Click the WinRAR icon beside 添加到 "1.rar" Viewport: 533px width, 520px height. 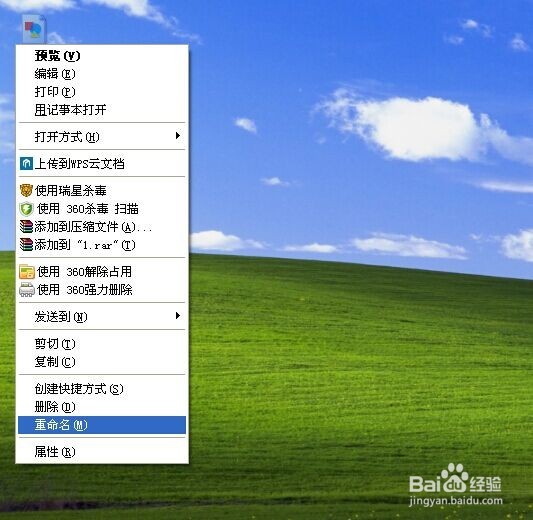pyautogui.click(x=26, y=245)
